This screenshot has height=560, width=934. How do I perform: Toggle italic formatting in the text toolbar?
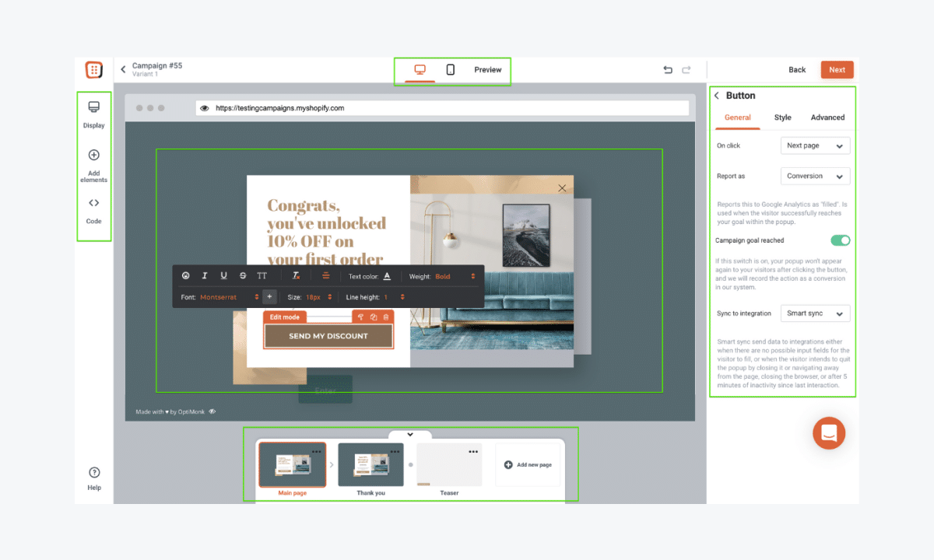point(205,276)
